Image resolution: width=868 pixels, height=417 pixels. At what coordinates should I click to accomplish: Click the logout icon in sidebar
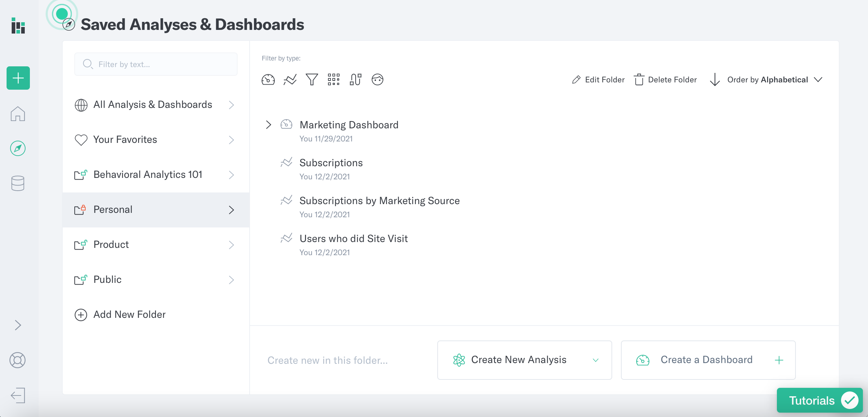[x=18, y=395]
